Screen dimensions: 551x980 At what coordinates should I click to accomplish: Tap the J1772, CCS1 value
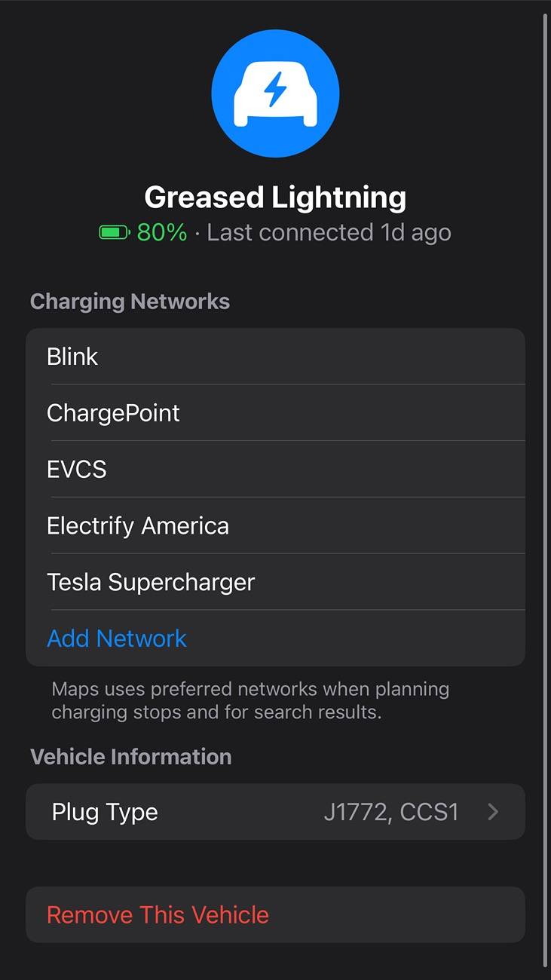point(391,813)
